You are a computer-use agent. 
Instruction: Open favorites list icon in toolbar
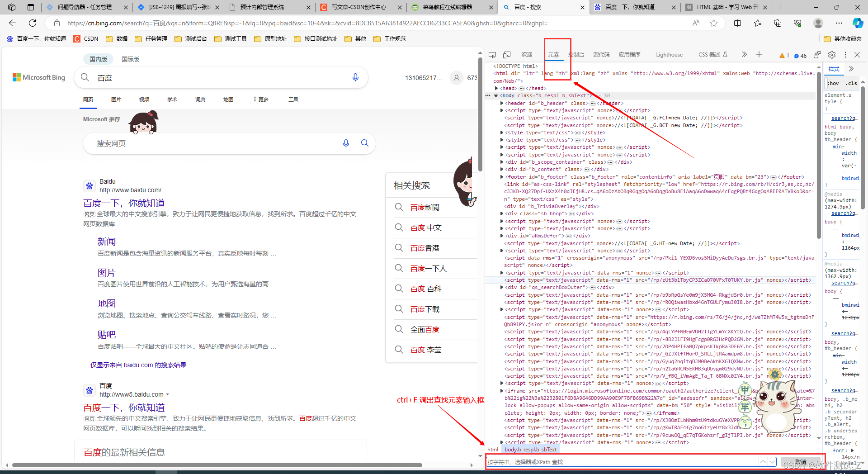tap(758, 23)
